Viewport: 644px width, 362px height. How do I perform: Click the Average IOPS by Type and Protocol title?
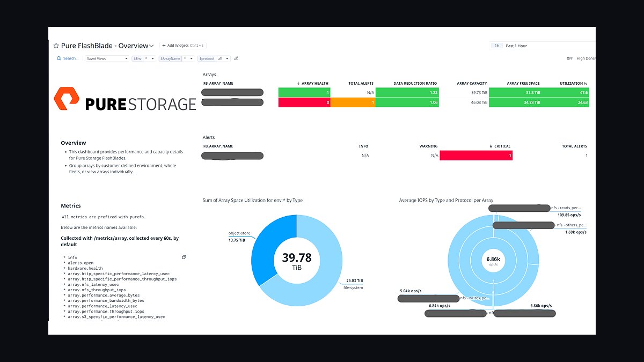point(446,200)
